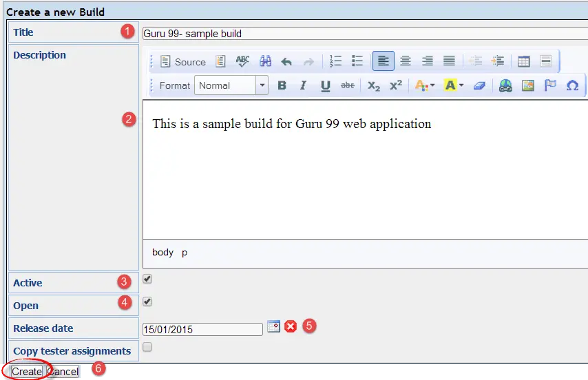This screenshot has width=588, height=380.
Task: Insert a bulleted list
Action: (357, 61)
